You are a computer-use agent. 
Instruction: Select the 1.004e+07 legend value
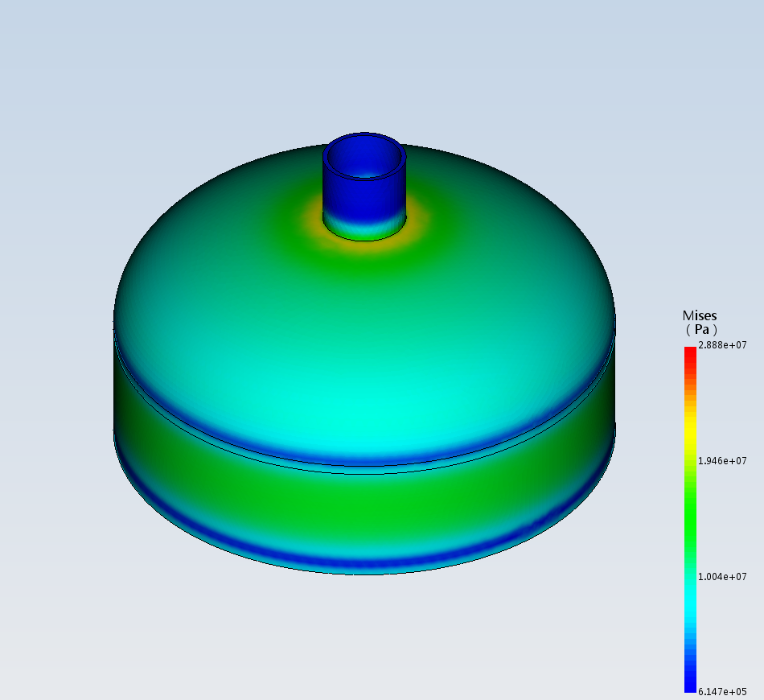722,577
